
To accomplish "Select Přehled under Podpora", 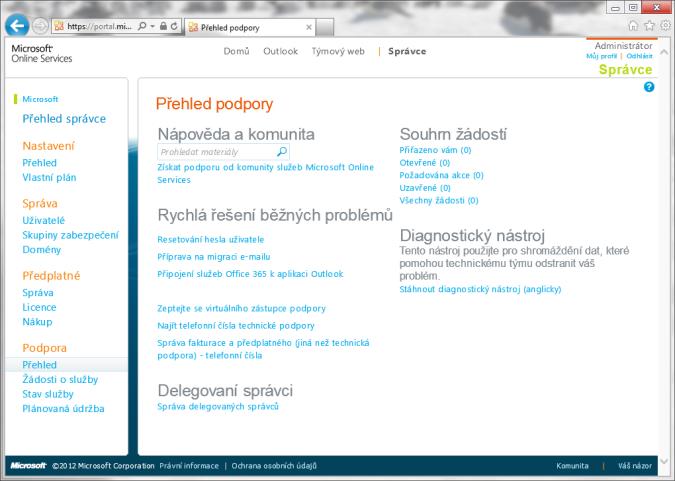I will 40,365.
